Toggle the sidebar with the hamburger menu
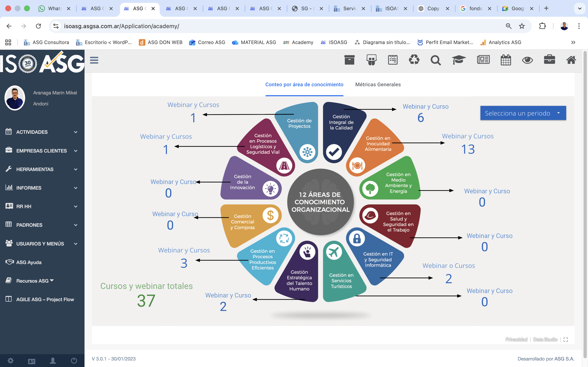Screen dimensions: 588x367 94,60
